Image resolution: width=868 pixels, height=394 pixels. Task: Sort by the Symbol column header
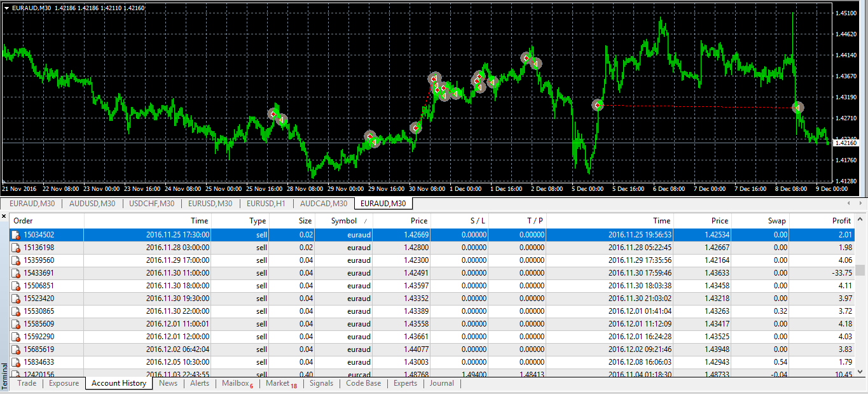tap(343, 221)
